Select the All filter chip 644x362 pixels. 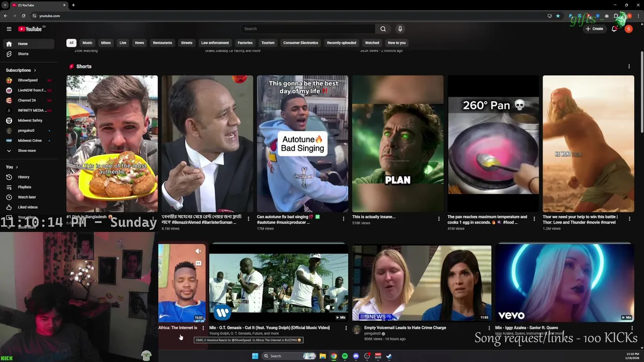(71, 43)
